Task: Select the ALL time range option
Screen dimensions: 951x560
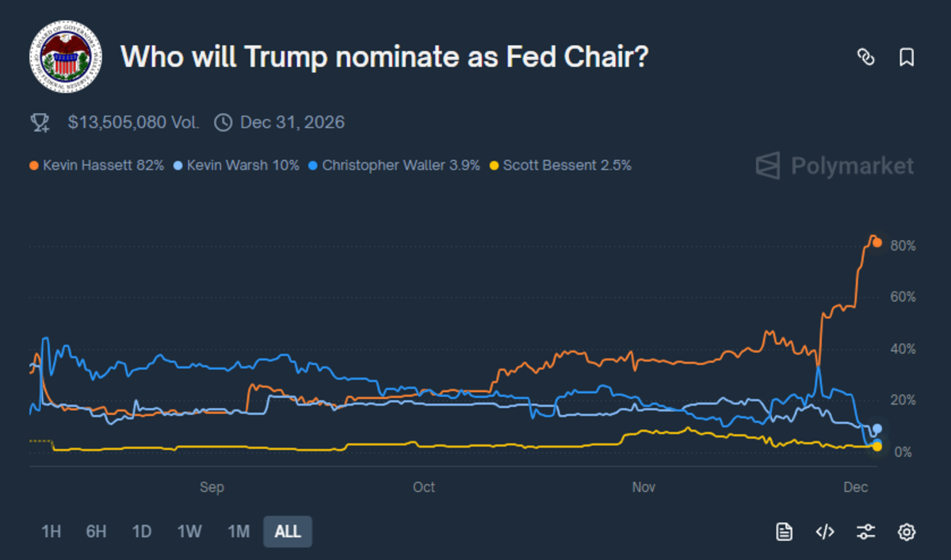Action: tap(287, 531)
